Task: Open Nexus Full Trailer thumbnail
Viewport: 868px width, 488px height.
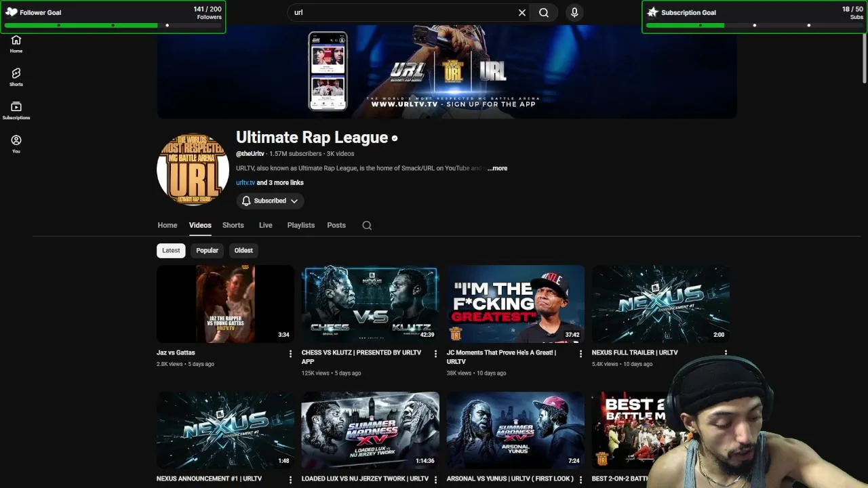Action: (x=660, y=304)
